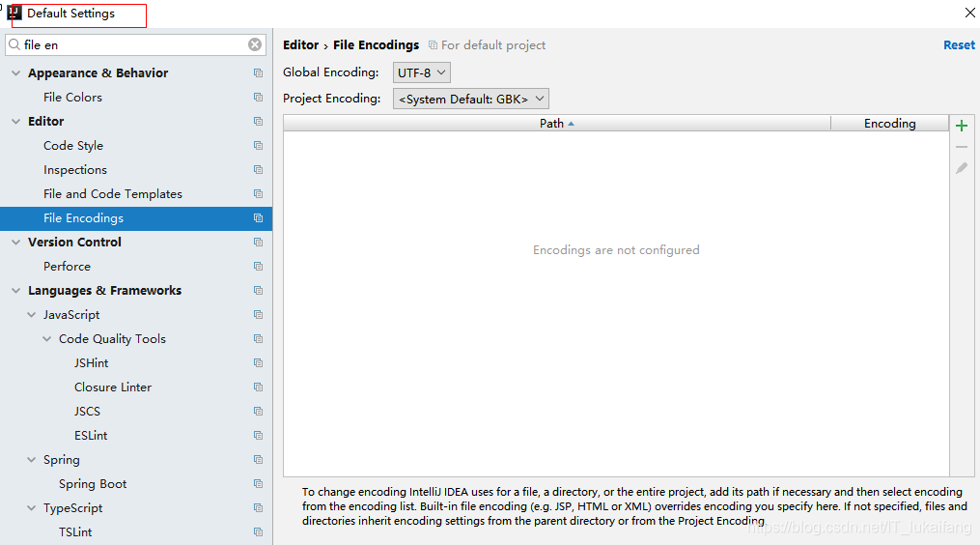
Task: Click 'Encodings are not configured' text
Action: [x=616, y=250]
